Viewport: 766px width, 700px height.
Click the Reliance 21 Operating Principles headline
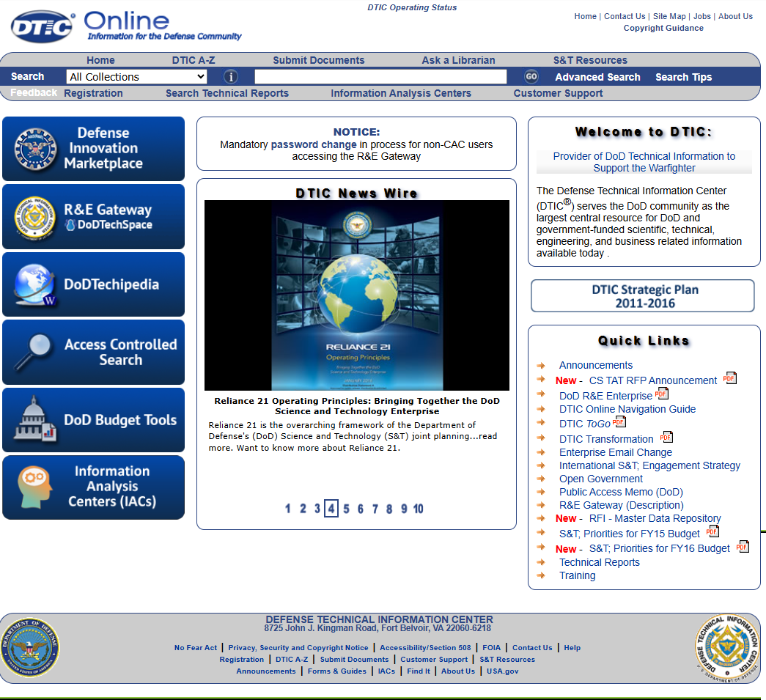(x=357, y=406)
